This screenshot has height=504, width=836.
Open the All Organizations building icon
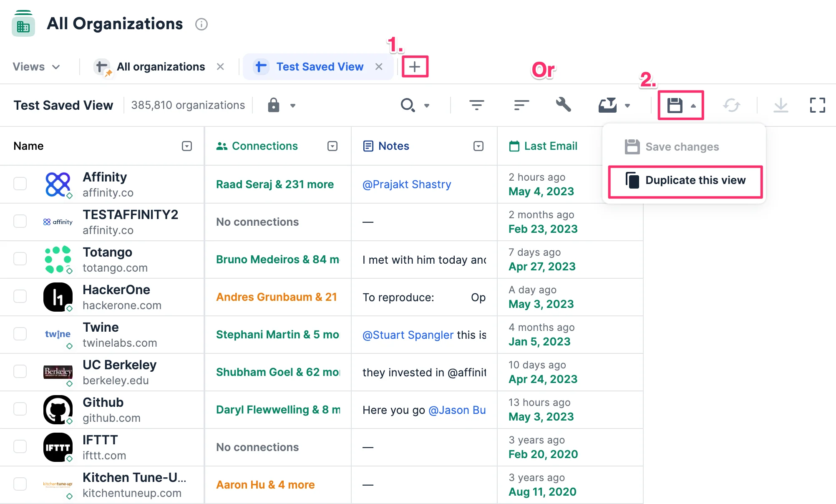pyautogui.click(x=23, y=23)
